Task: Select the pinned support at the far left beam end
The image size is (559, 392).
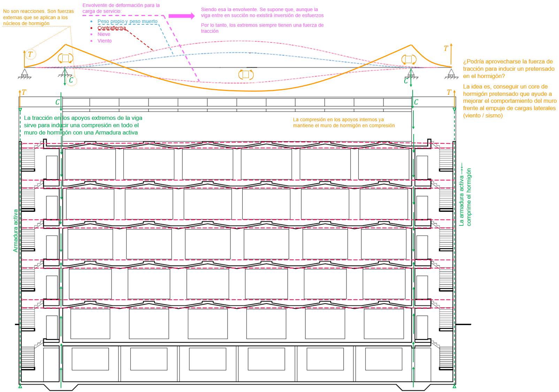Action: [x=24, y=74]
